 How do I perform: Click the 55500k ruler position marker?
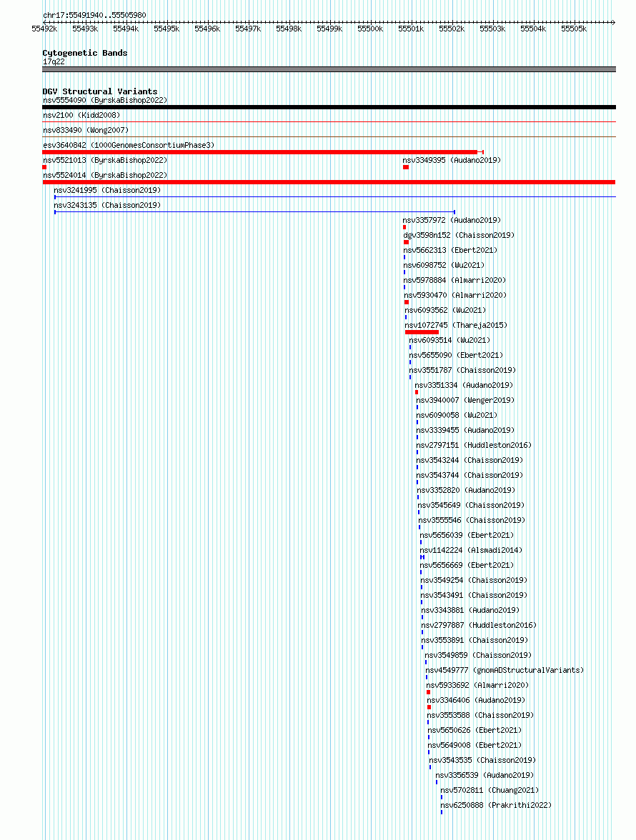coord(370,29)
